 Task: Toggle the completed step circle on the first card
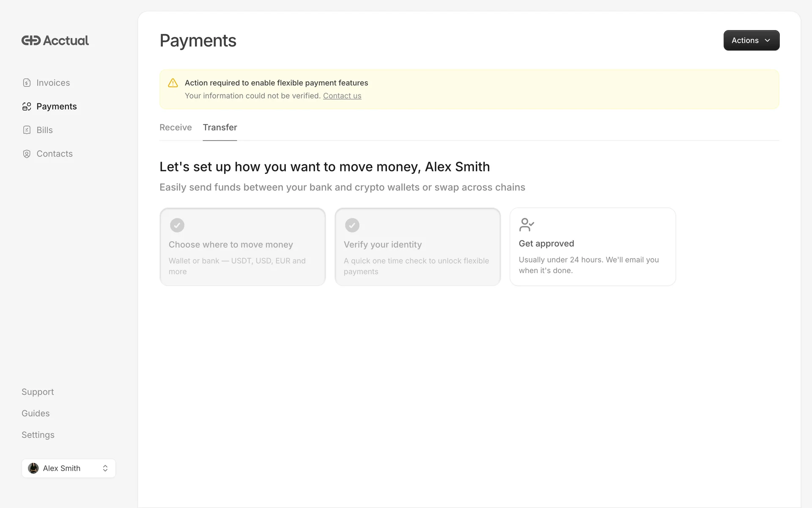177,225
